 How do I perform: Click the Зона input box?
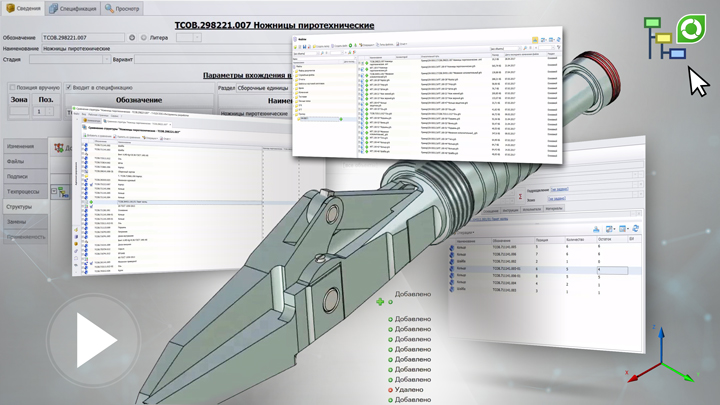pyautogui.click(x=19, y=111)
